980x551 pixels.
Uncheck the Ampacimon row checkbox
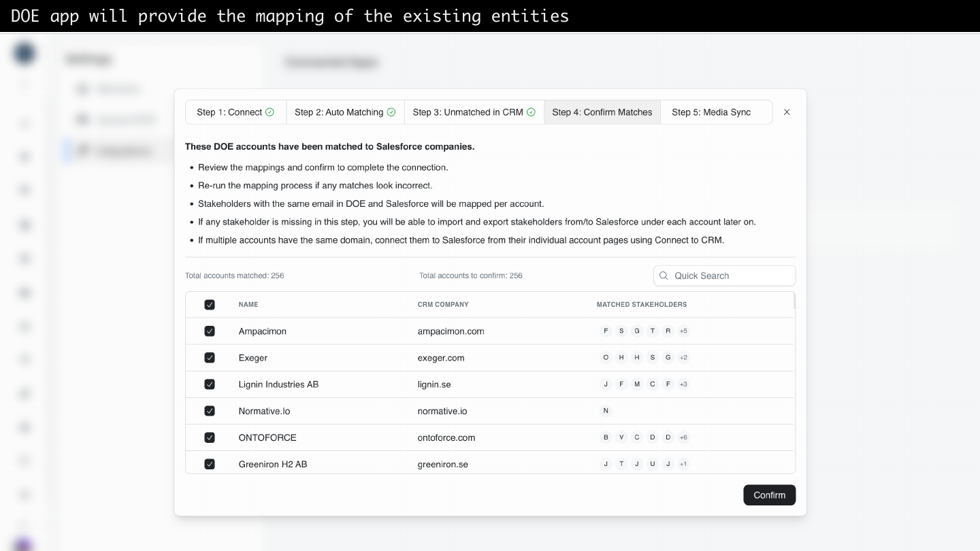tap(210, 331)
